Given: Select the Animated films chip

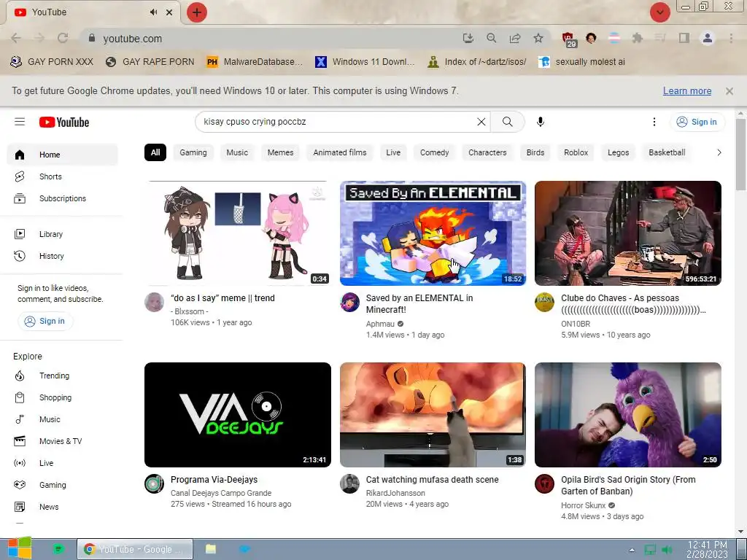Looking at the screenshot, I should [x=340, y=152].
